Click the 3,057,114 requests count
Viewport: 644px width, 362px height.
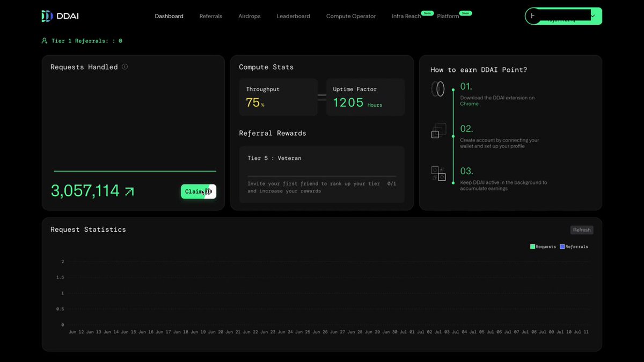click(x=85, y=191)
